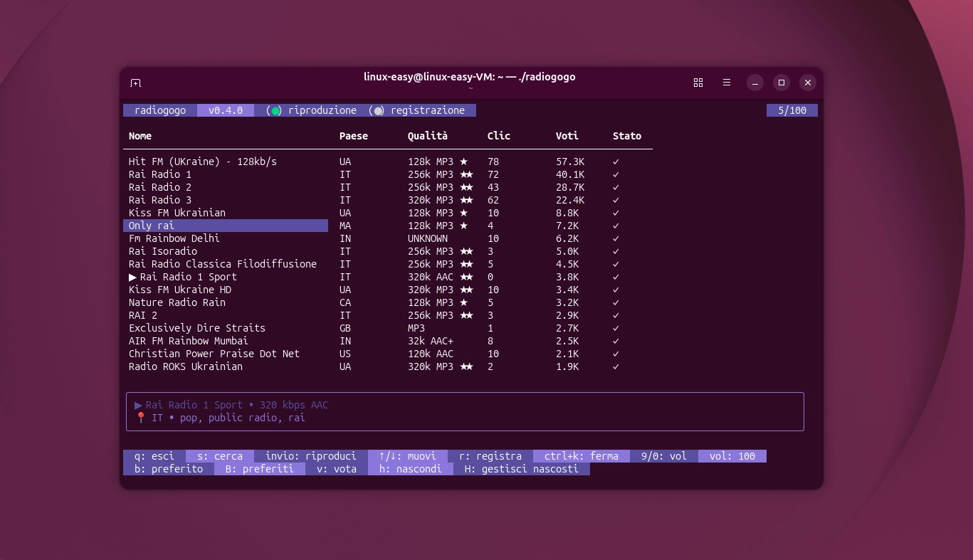Click the play triangle next to Rai Radio 1 Sport
This screenshot has height=560, width=973.
click(x=132, y=277)
